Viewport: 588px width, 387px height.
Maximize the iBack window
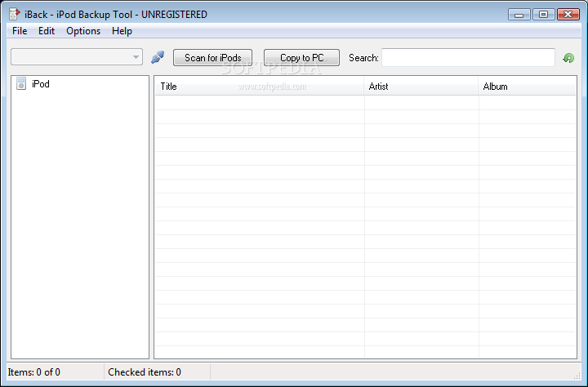(543, 15)
